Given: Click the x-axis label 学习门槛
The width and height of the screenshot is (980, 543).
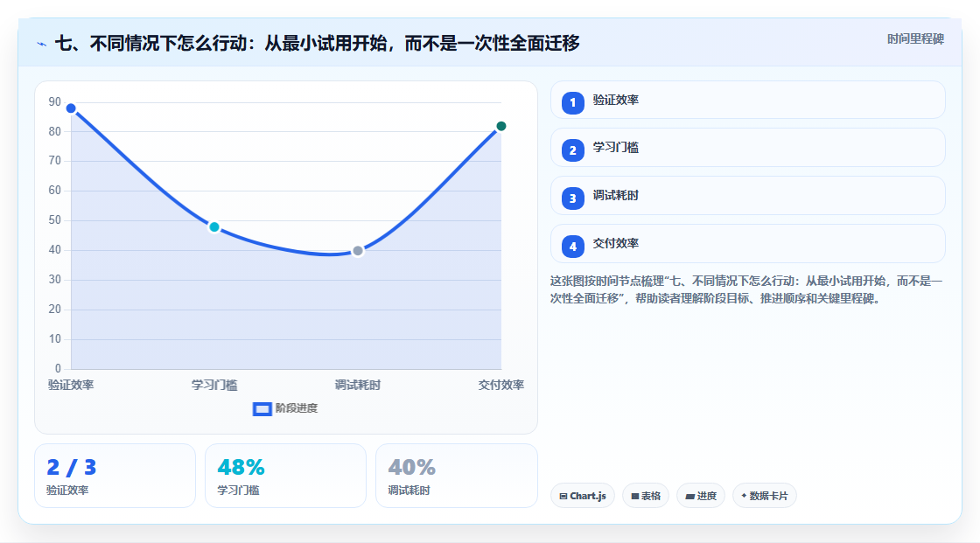Looking at the screenshot, I should 214,385.
